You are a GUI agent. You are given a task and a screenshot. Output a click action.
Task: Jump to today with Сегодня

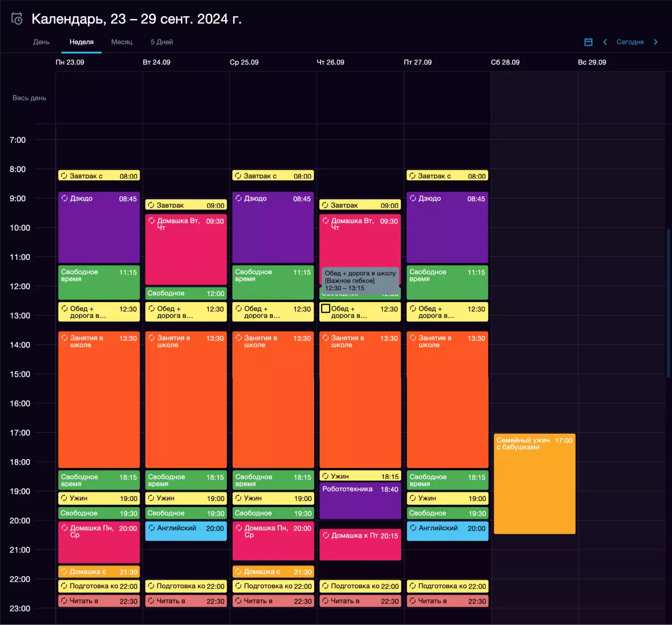click(x=630, y=42)
